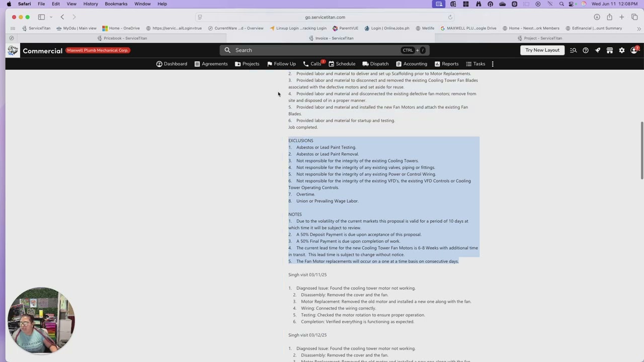Open the Safari File menu
The image size is (644, 362).
tap(41, 4)
